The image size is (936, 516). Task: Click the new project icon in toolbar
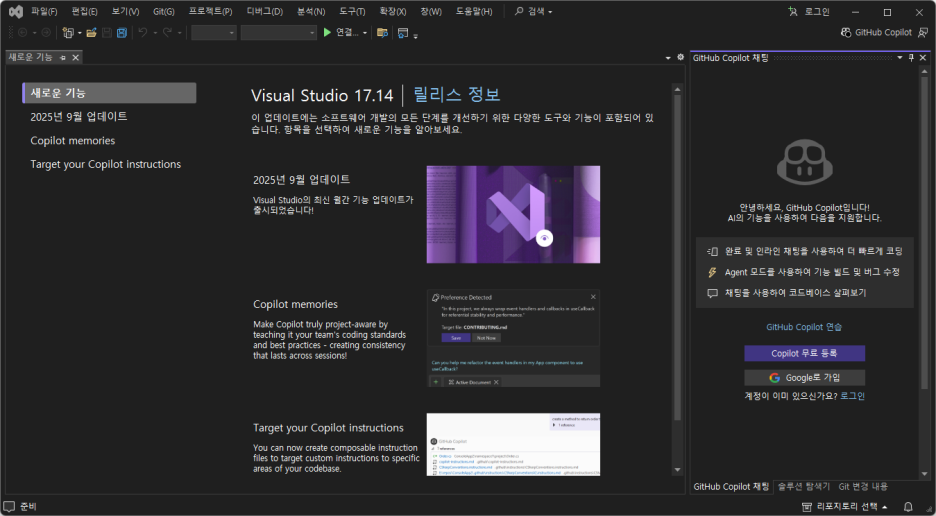(68, 33)
